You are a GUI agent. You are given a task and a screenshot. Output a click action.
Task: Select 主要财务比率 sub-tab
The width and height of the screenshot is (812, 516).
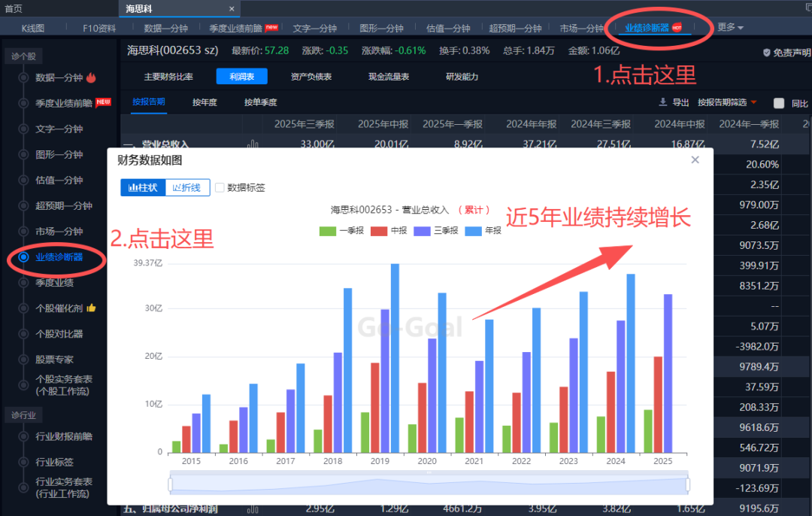[168, 77]
